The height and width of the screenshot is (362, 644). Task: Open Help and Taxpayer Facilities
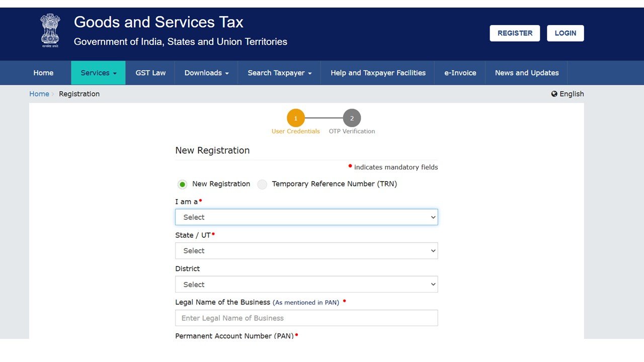[x=378, y=73]
